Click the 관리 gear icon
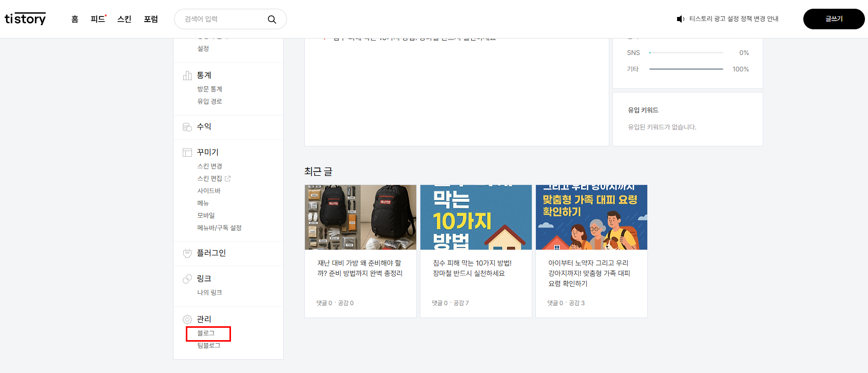 tap(187, 320)
